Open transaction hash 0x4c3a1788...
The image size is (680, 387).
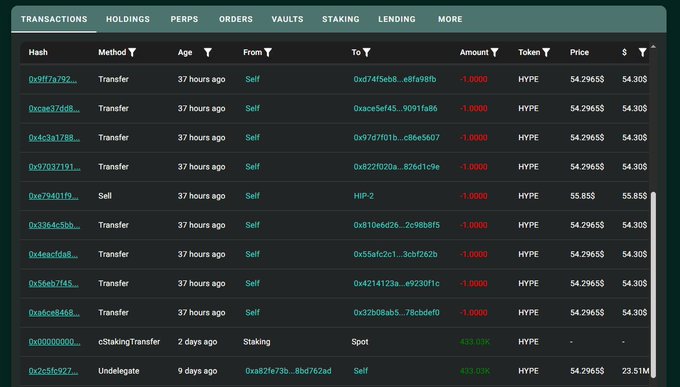54,138
